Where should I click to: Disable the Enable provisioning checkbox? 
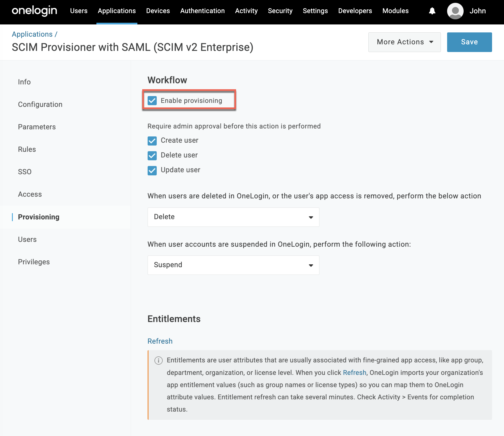pos(152,100)
